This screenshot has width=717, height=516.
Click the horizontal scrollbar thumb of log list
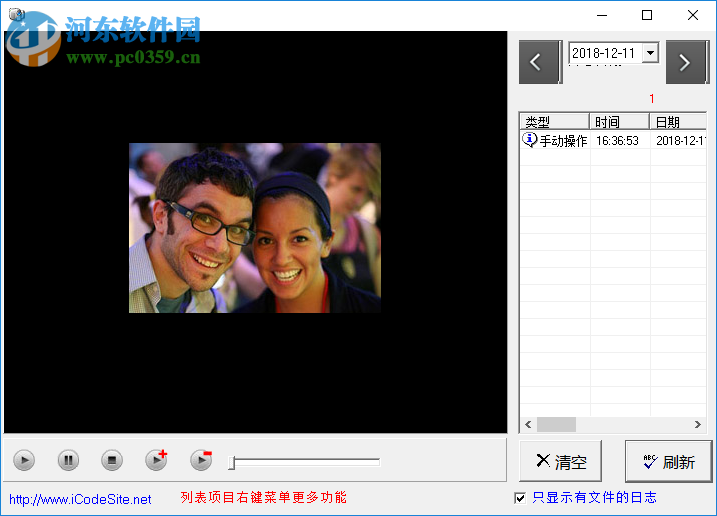coord(556,425)
